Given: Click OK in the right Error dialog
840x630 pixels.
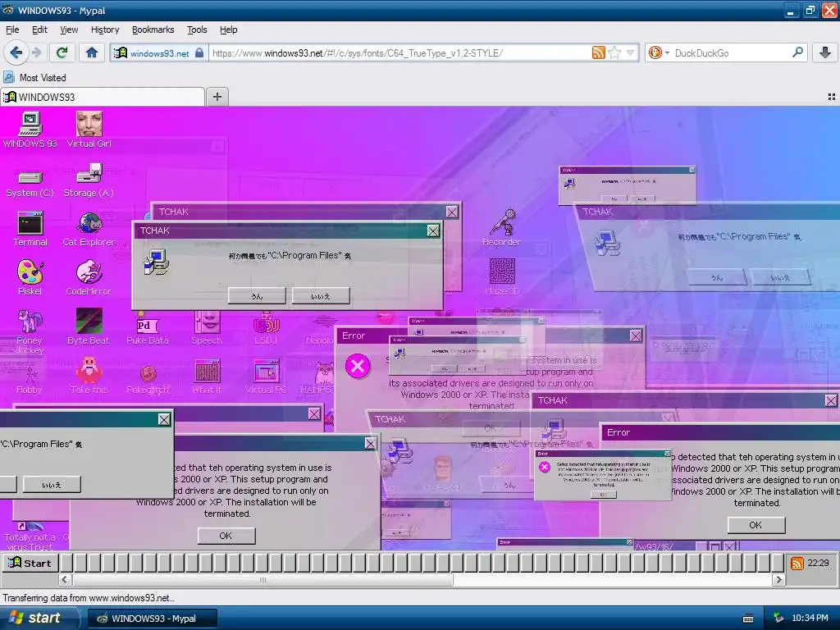Looking at the screenshot, I should pyautogui.click(x=756, y=525).
